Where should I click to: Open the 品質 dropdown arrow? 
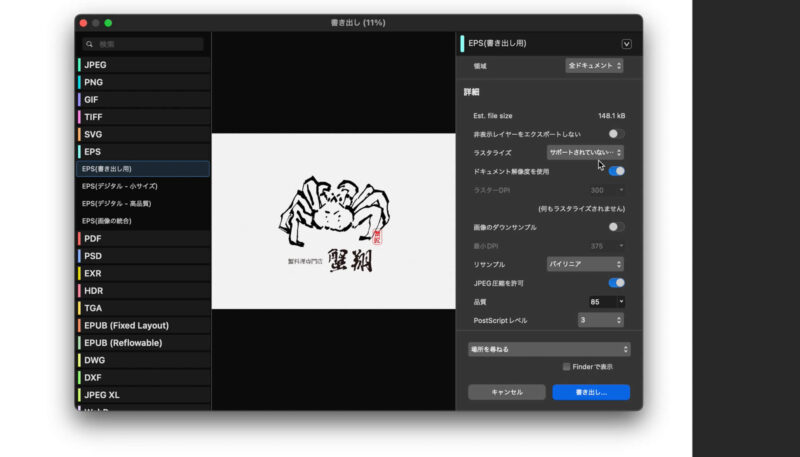(621, 301)
